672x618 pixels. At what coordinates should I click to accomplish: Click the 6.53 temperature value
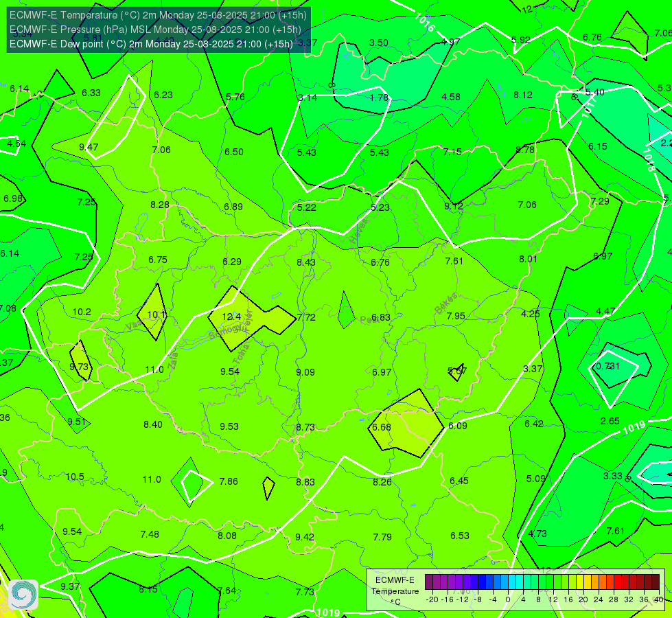[460, 536]
